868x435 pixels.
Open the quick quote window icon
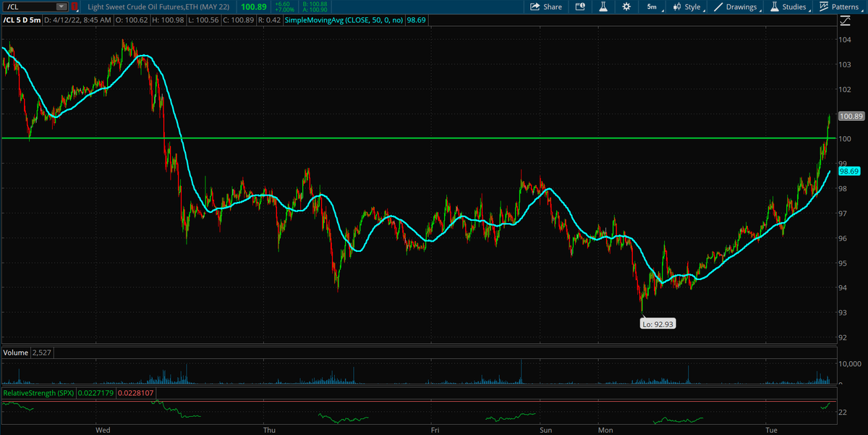581,7
